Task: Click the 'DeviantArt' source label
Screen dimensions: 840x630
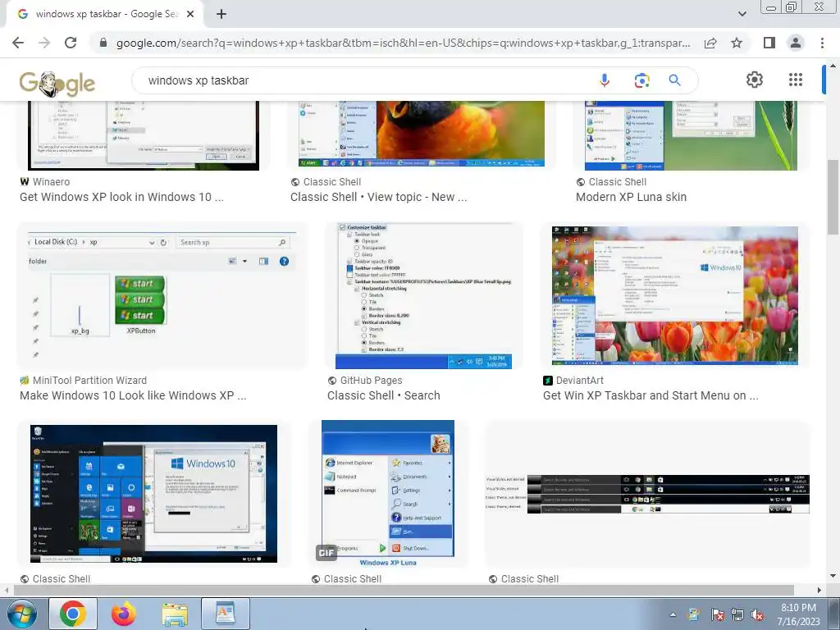Action: pyautogui.click(x=580, y=381)
